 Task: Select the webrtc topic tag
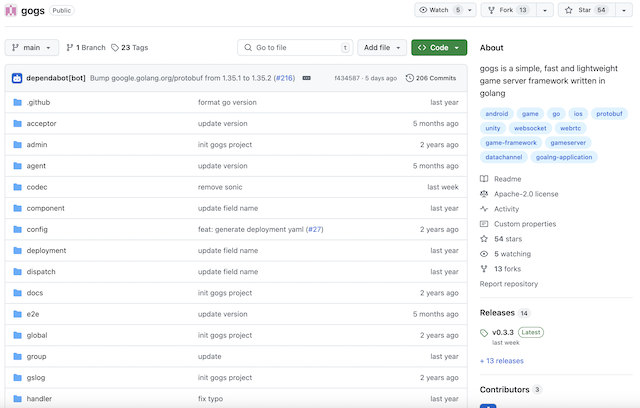tap(571, 128)
